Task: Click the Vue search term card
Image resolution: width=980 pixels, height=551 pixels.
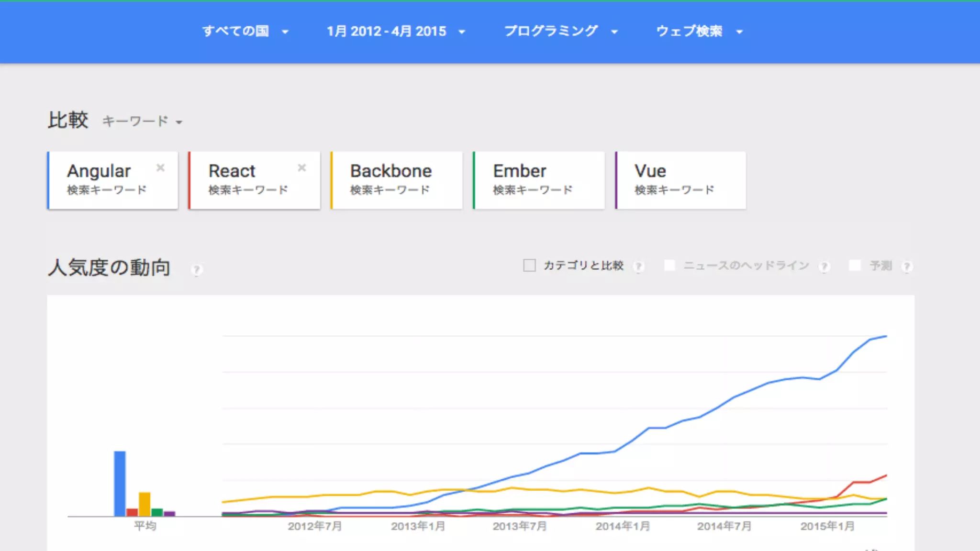Action: (x=680, y=180)
